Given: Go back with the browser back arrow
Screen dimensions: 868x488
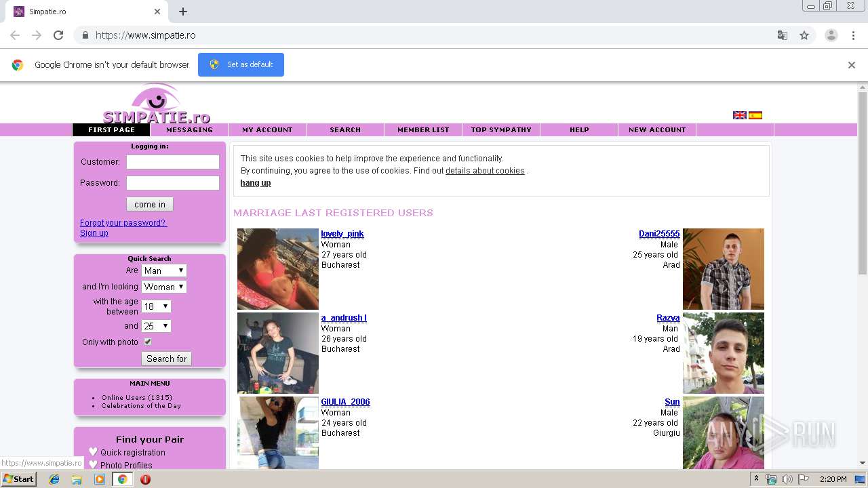Looking at the screenshot, I should coord(15,35).
